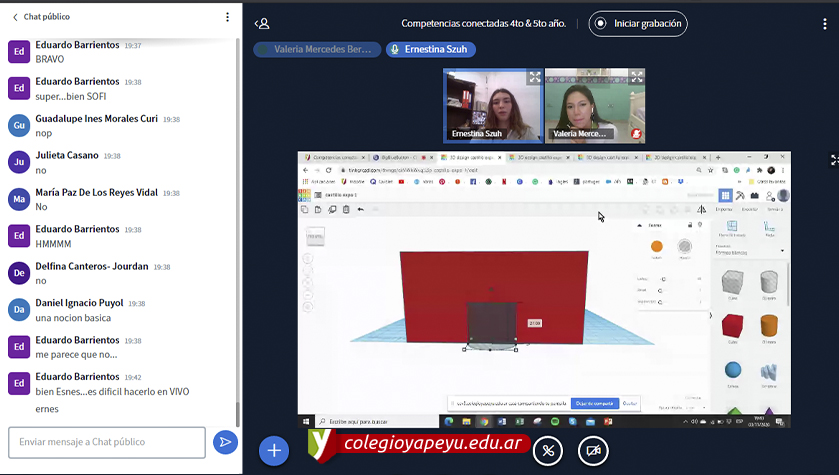Click the chat scrollbar

click(x=237, y=230)
